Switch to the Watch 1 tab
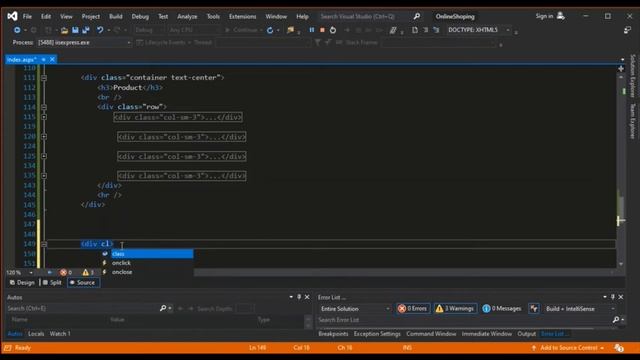This screenshot has width=640, height=360. 60,334
